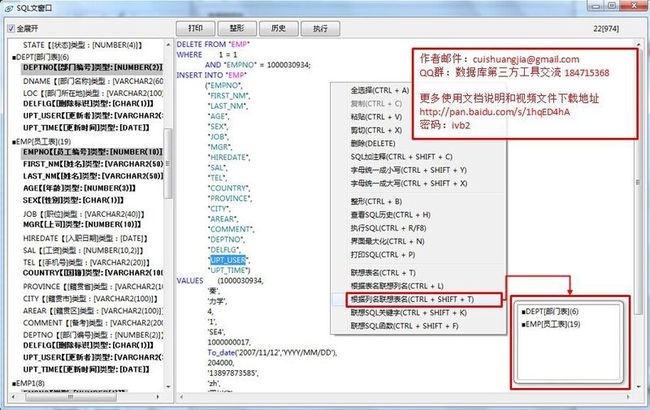Select SAL【工资】 tree row
Screen dimensions: 650x410
83,250
